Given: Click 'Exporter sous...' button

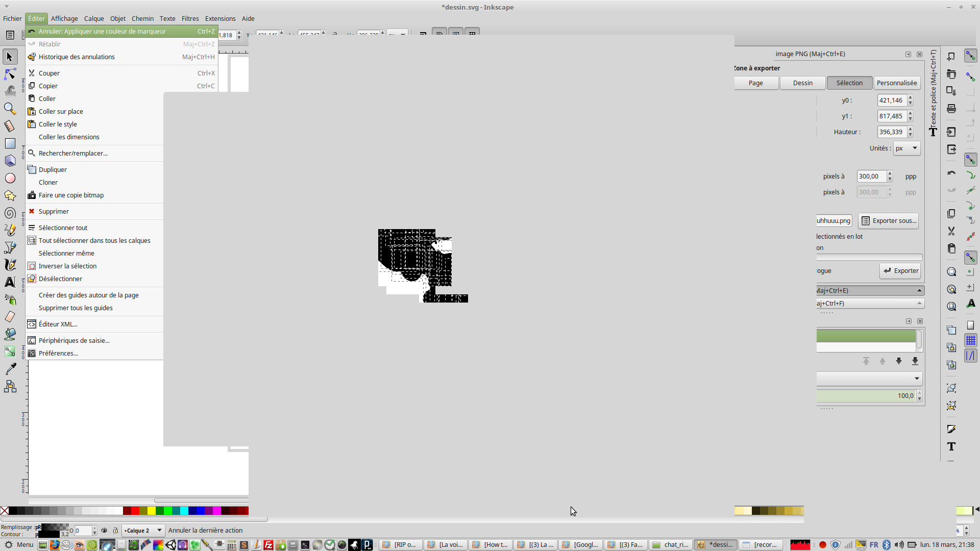Looking at the screenshot, I should (x=889, y=221).
